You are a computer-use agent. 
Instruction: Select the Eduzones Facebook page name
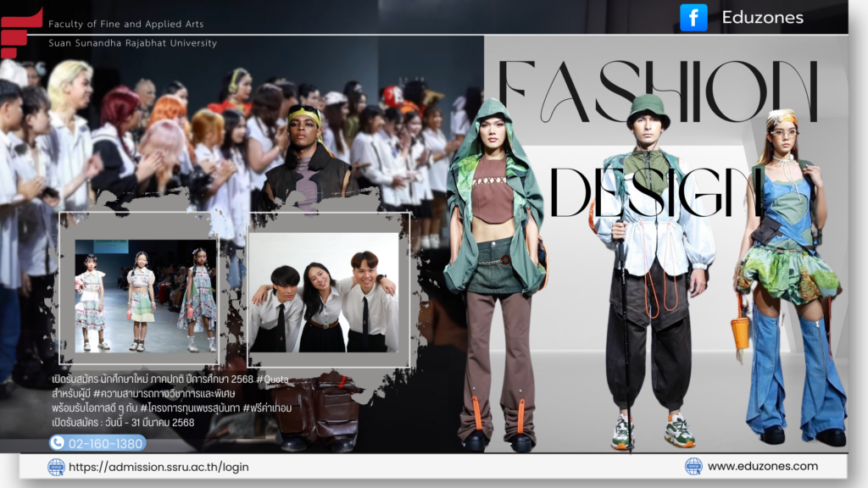click(x=762, y=18)
